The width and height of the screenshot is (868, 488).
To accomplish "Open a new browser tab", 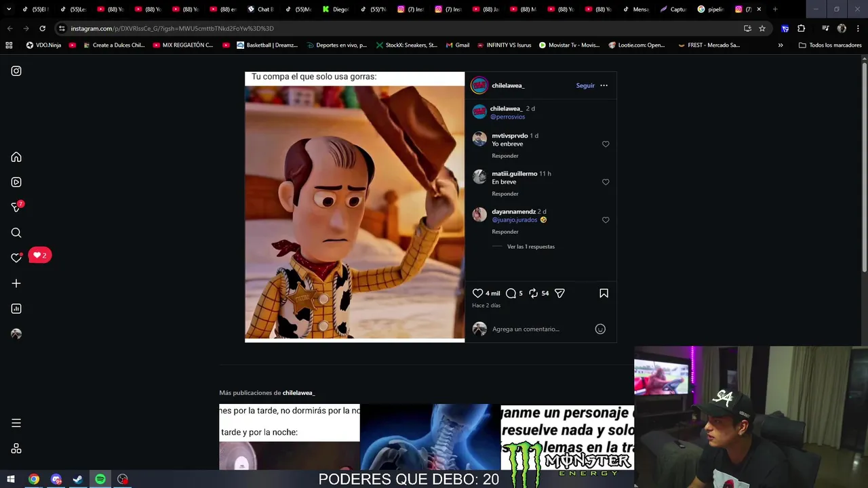I will pyautogui.click(x=775, y=9).
